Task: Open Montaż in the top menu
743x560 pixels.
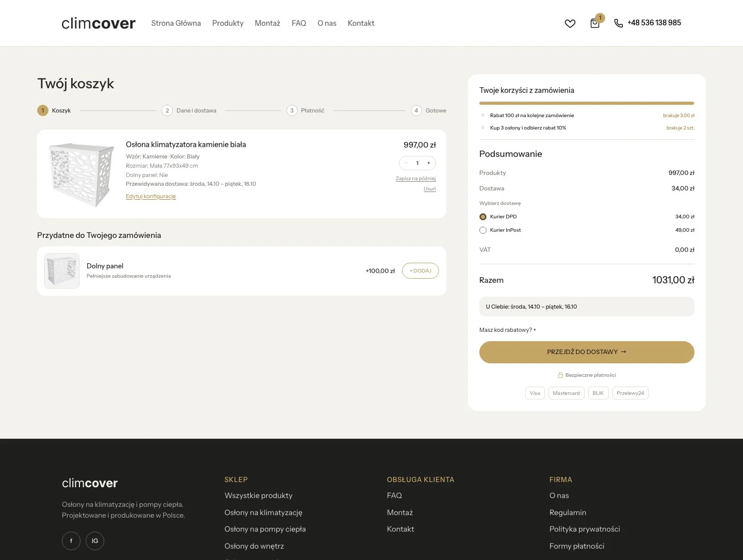Action: [267, 23]
